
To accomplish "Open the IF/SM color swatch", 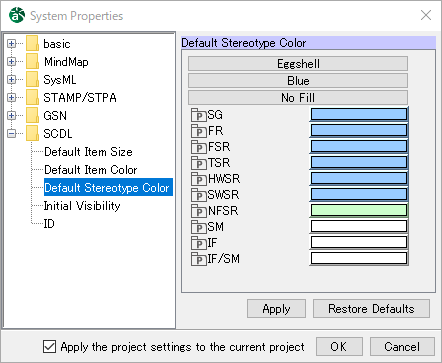I will (359, 258).
